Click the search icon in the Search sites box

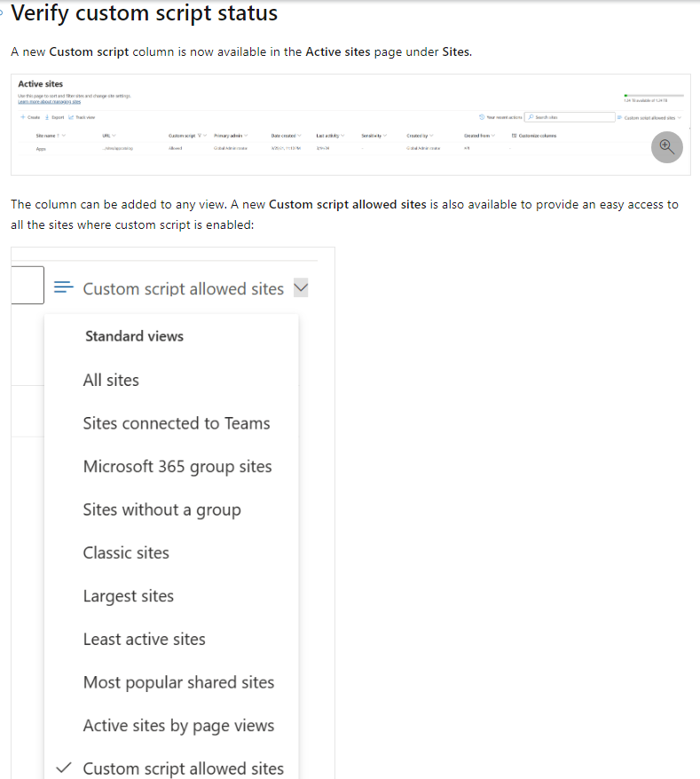(531, 116)
